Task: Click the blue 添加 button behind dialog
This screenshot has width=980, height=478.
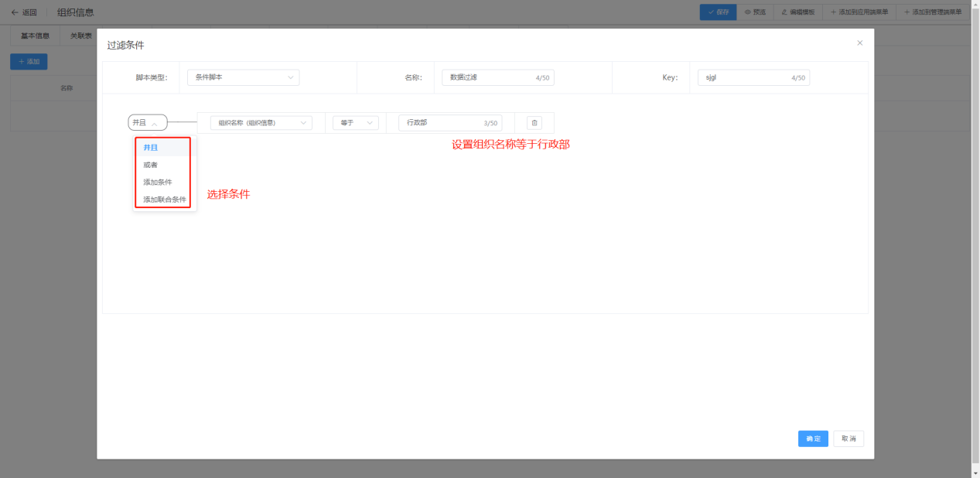Action: point(29,61)
